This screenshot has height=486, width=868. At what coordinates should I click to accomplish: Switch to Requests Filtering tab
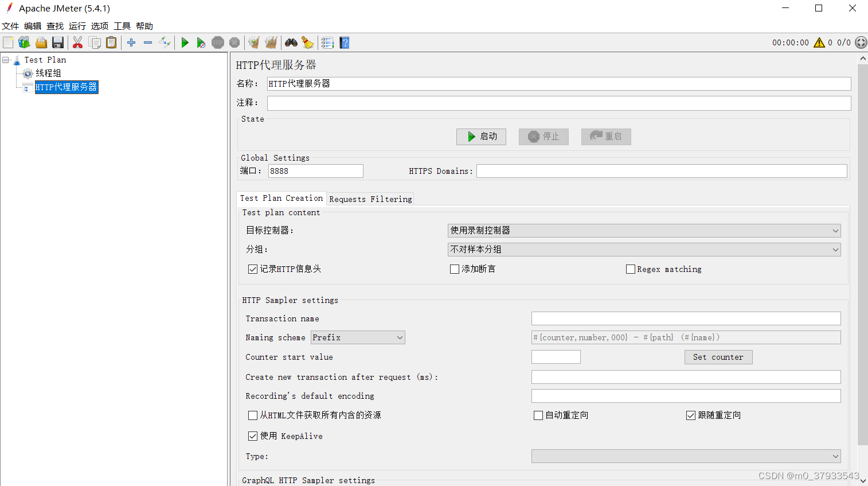(370, 199)
